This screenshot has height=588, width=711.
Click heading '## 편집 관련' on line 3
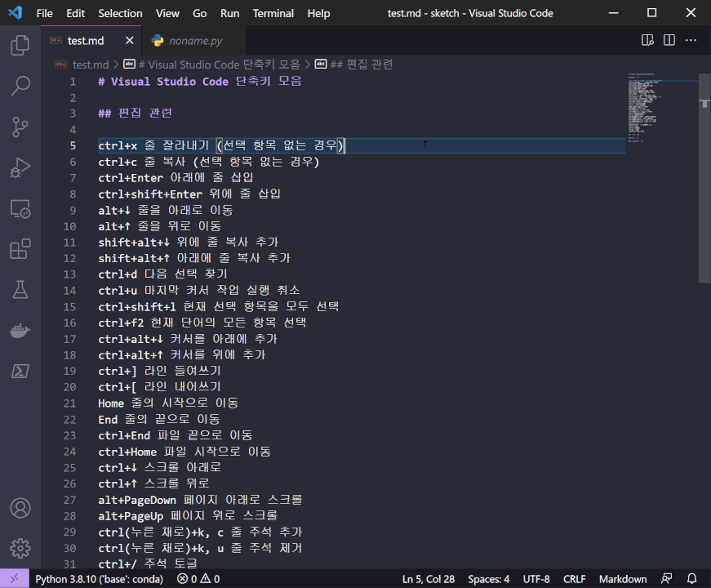(x=136, y=113)
